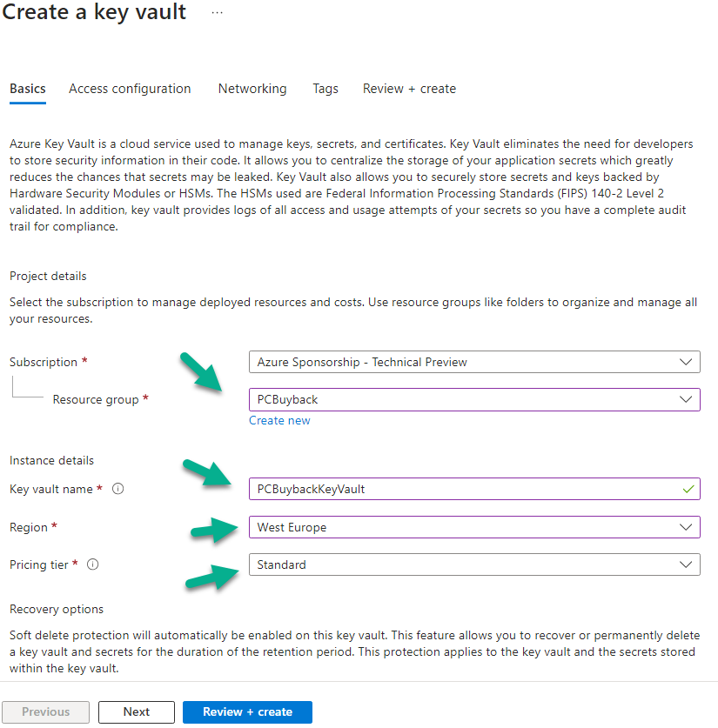Expand the Region dropdown set to West Europe
This screenshot has height=728, width=718.
pyautogui.click(x=474, y=527)
